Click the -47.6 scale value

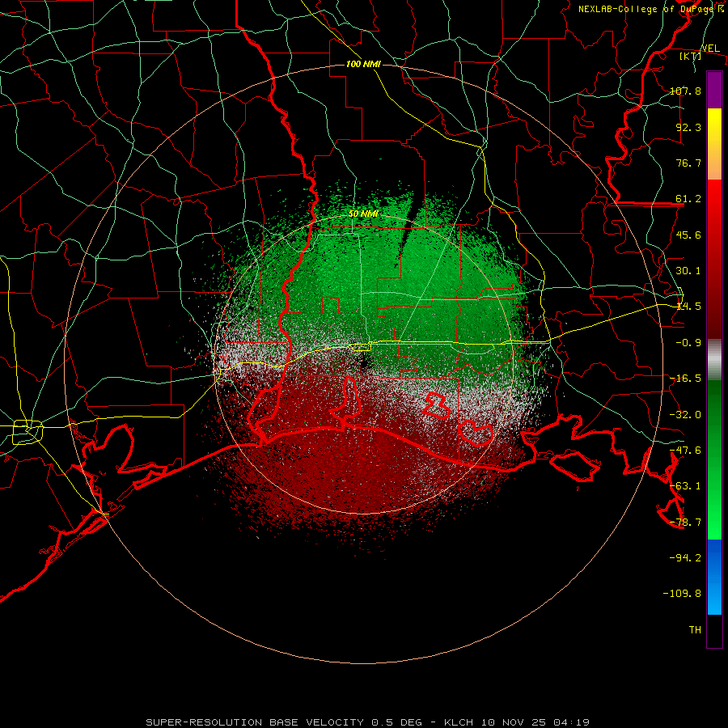(685, 451)
